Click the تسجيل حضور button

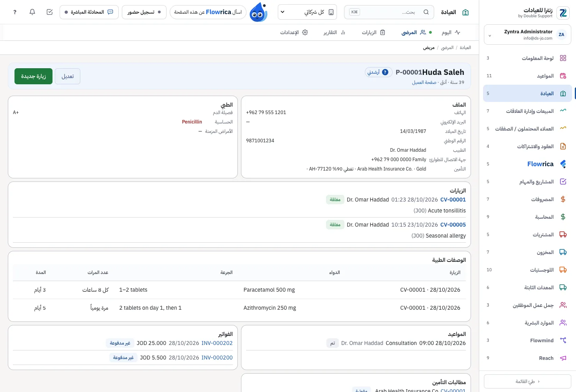coord(144,12)
